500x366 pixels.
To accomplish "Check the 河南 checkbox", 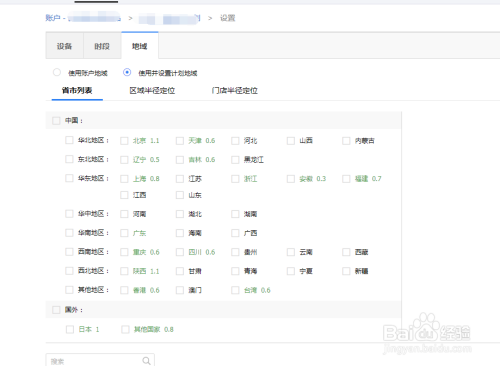I will 124,214.
